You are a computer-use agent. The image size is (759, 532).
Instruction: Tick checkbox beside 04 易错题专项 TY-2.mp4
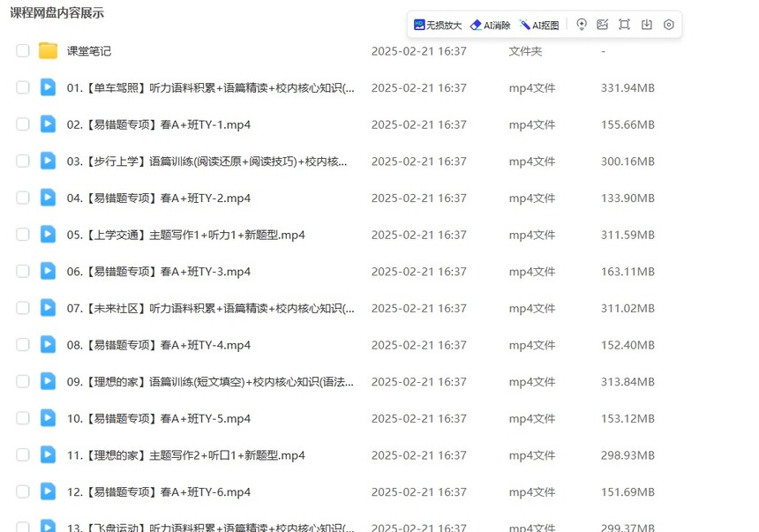click(23, 198)
